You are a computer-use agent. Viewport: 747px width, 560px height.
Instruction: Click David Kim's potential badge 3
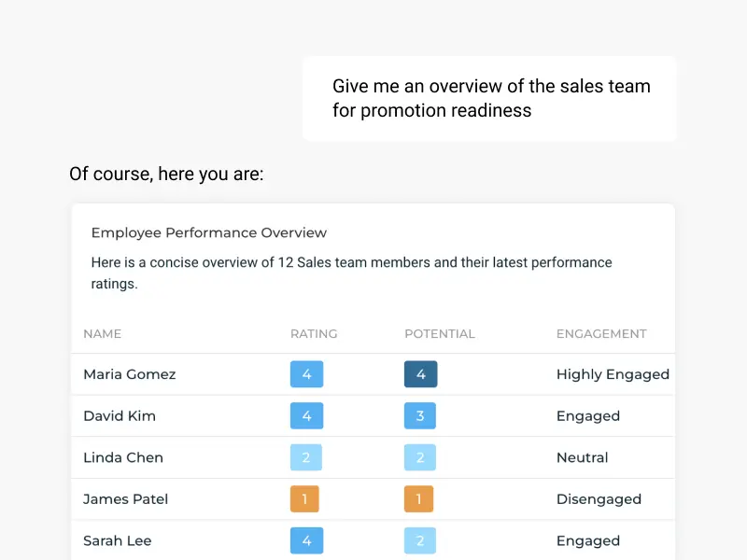(x=419, y=415)
